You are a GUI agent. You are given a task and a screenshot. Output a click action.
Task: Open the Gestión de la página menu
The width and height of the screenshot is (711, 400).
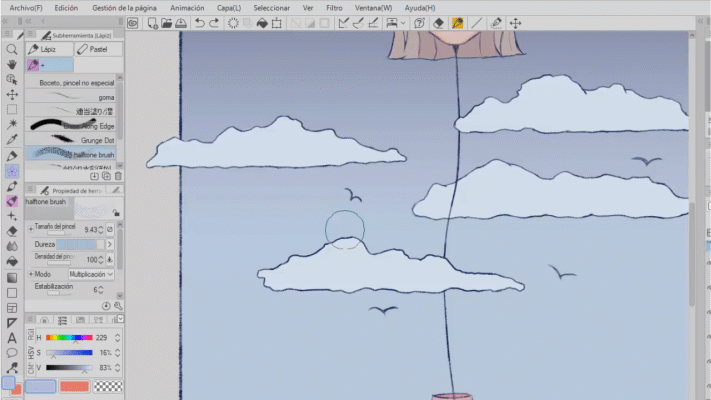click(124, 8)
